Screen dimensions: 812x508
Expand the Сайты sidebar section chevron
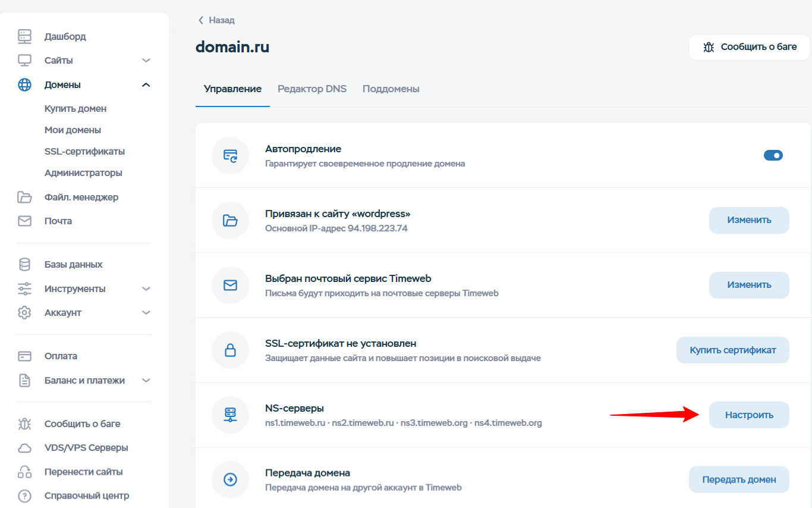coord(146,61)
